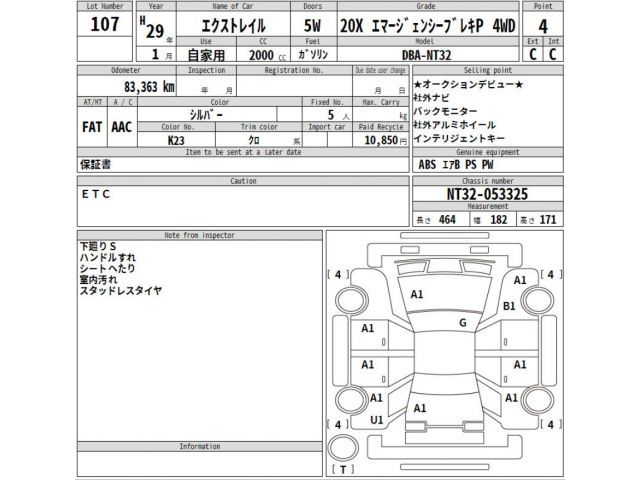Screen dimensions: 640x480
Task: Click the Registration No. header
Action: tap(294, 70)
